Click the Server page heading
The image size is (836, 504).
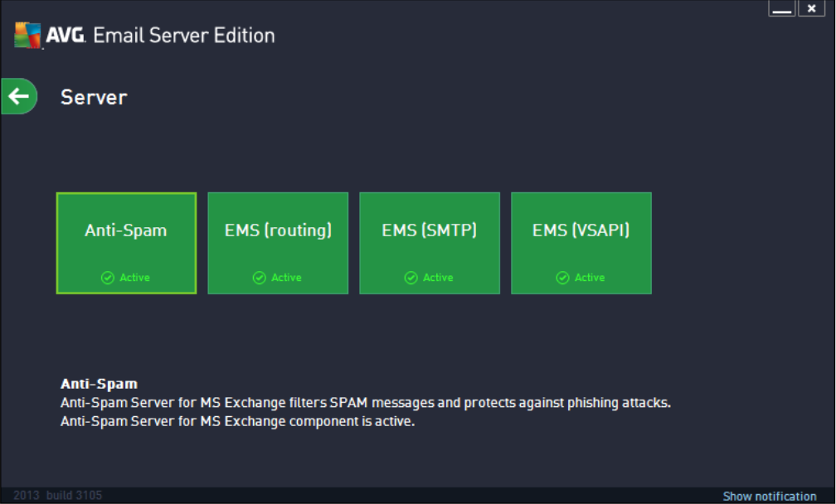[x=94, y=98]
